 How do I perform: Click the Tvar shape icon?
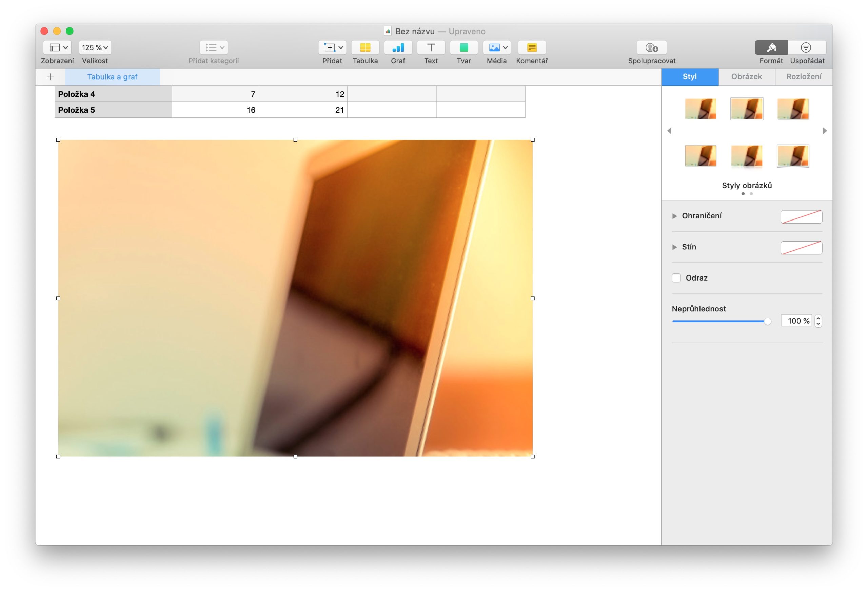(463, 47)
